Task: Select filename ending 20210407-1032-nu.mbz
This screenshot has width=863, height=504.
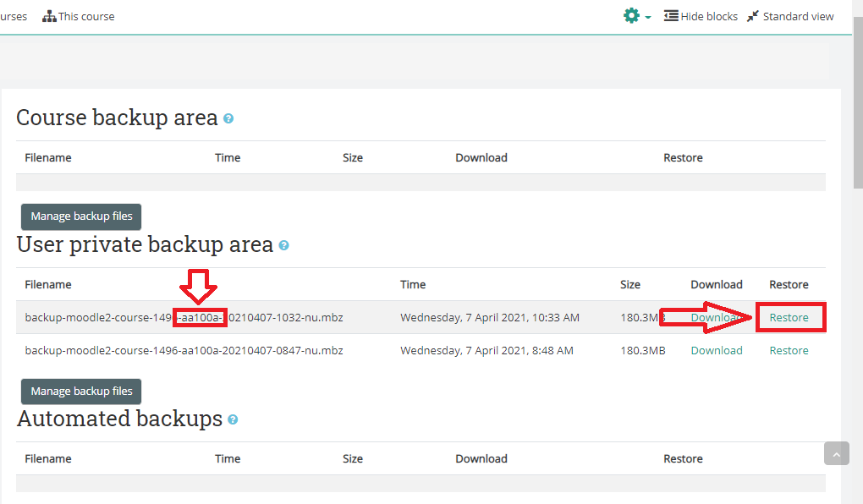Action: [x=184, y=317]
